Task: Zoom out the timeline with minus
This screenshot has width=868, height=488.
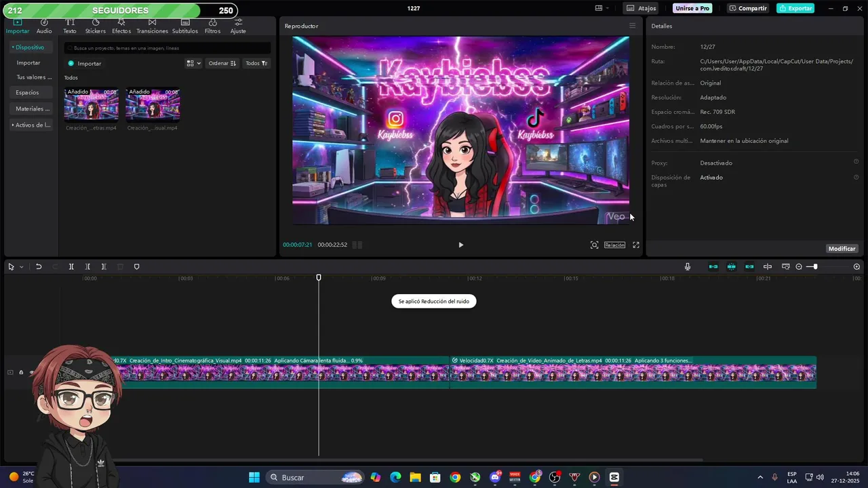Action: point(799,266)
